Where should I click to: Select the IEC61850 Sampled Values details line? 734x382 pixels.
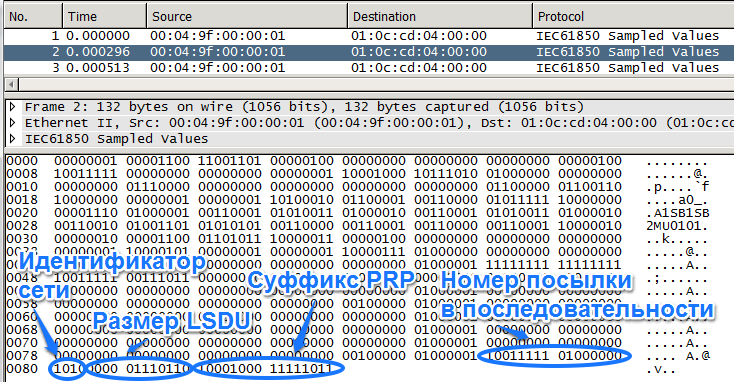pyautogui.click(x=117, y=139)
